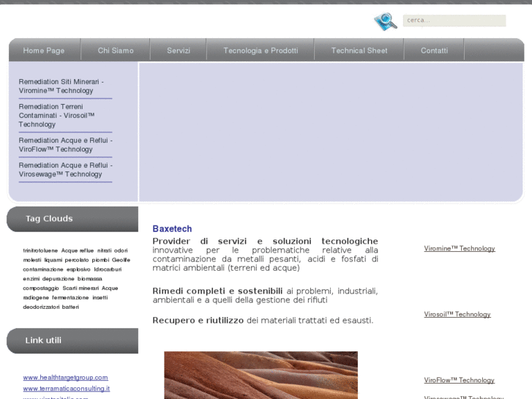Click the ViroFlow™ Technology link at right
Viewport: 532px width, 399px height.
coord(459,380)
